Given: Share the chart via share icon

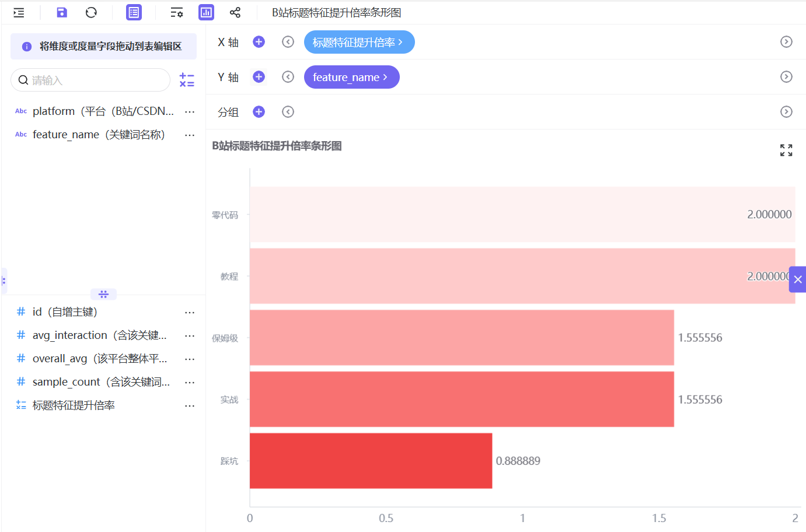Looking at the screenshot, I should click(235, 12).
